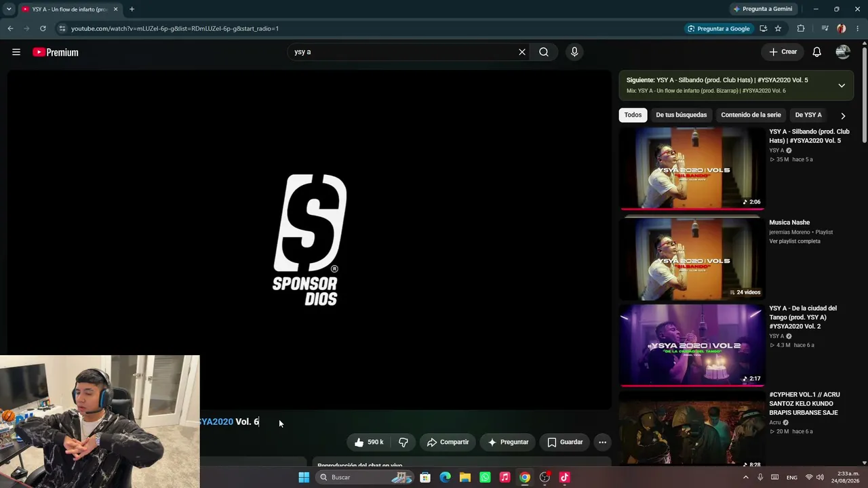Open the Musica Nashe playlist thumbnail
This screenshot has height=488, width=868.
click(692, 259)
